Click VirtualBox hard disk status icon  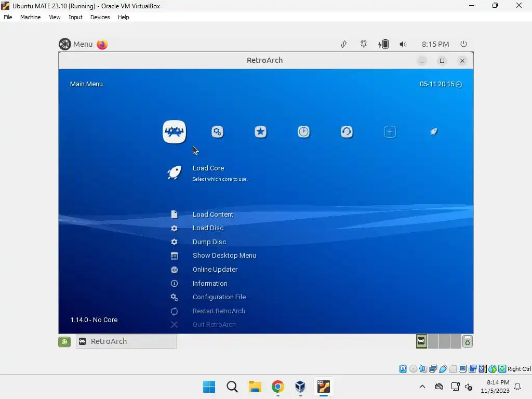pyautogui.click(x=403, y=369)
